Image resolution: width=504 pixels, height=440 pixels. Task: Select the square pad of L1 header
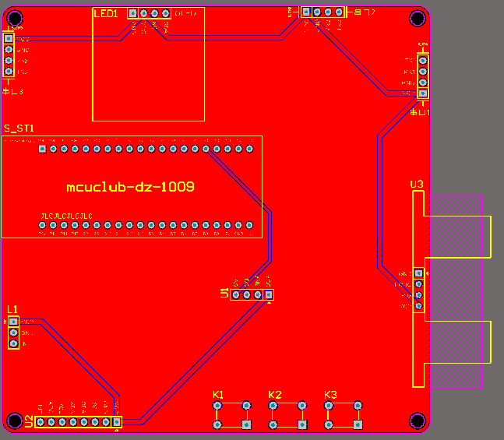[x=13, y=322]
